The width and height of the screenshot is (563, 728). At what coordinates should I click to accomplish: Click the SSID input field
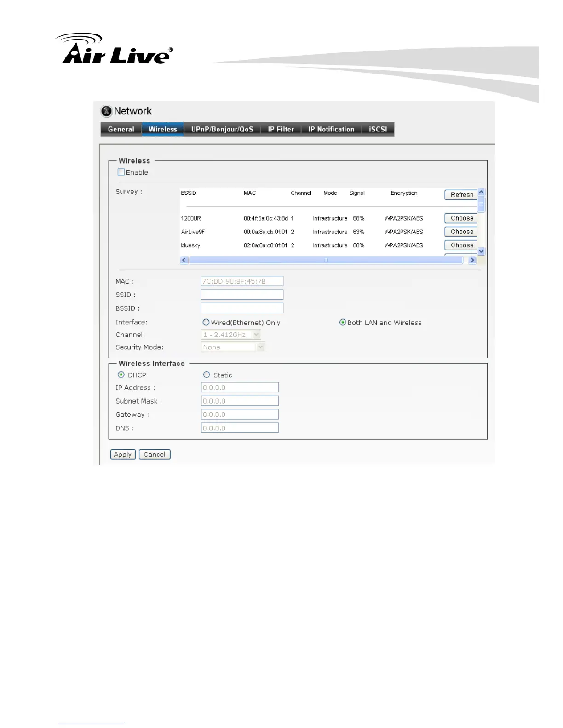pyautogui.click(x=242, y=295)
